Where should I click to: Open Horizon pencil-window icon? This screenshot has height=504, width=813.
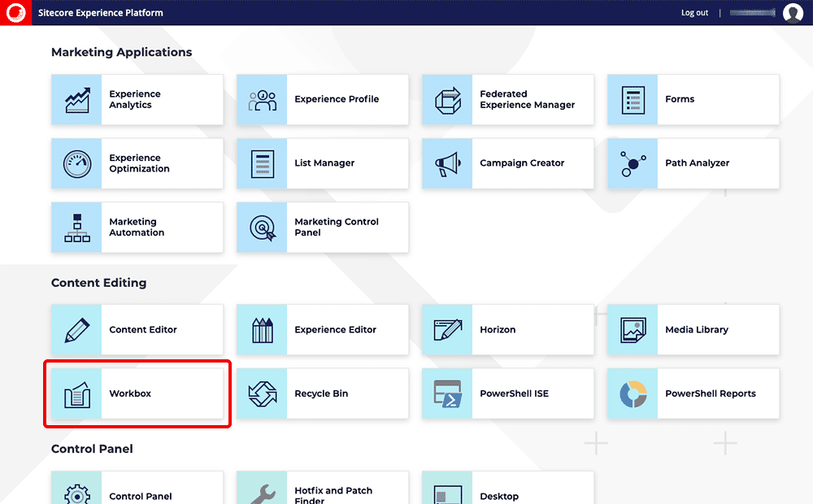coord(447,330)
